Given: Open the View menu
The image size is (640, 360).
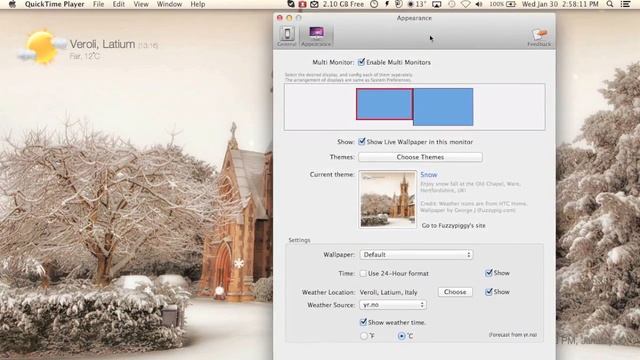Looking at the screenshot, I should tap(141, 4).
